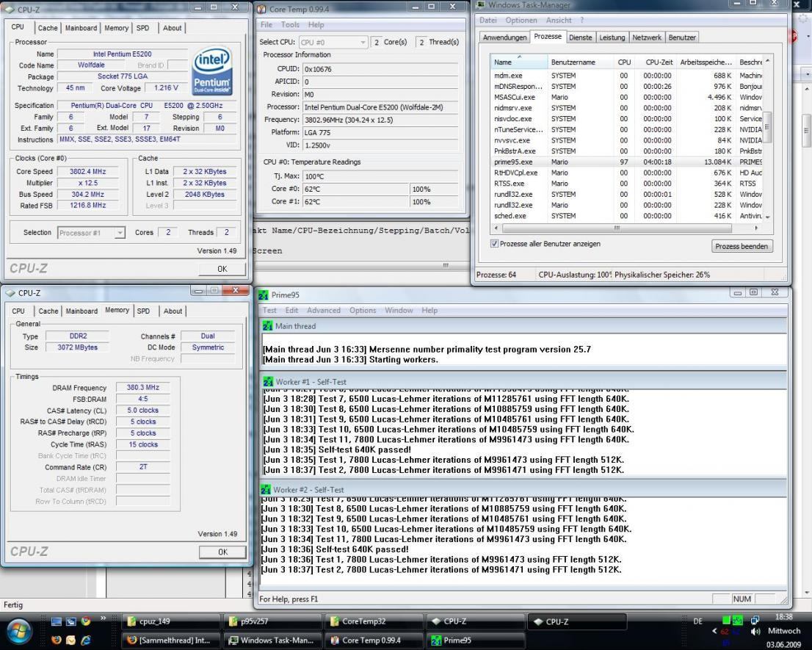Switch to the Leistung tab in Task-Manager
The height and width of the screenshot is (650, 812).
(612, 37)
